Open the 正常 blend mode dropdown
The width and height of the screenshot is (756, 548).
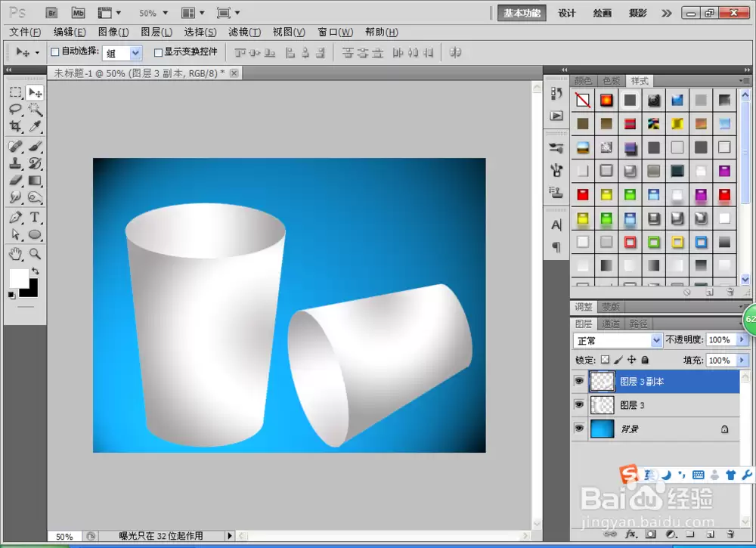click(617, 340)
